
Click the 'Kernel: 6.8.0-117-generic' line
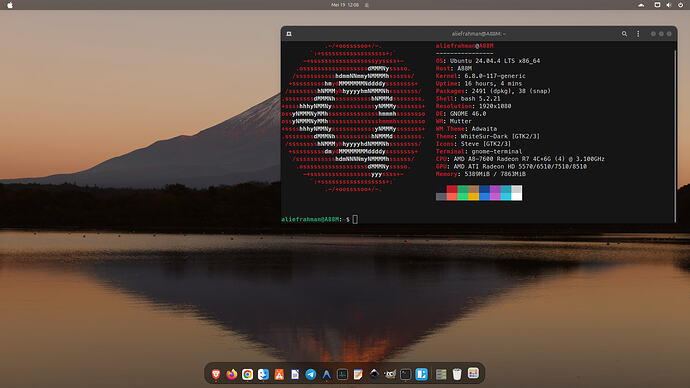[x=481, y=76]
